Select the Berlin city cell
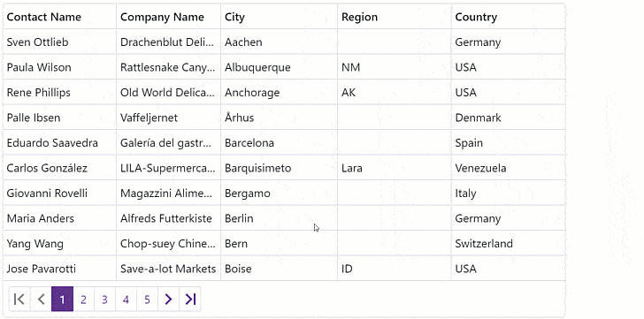 point(279,218)
